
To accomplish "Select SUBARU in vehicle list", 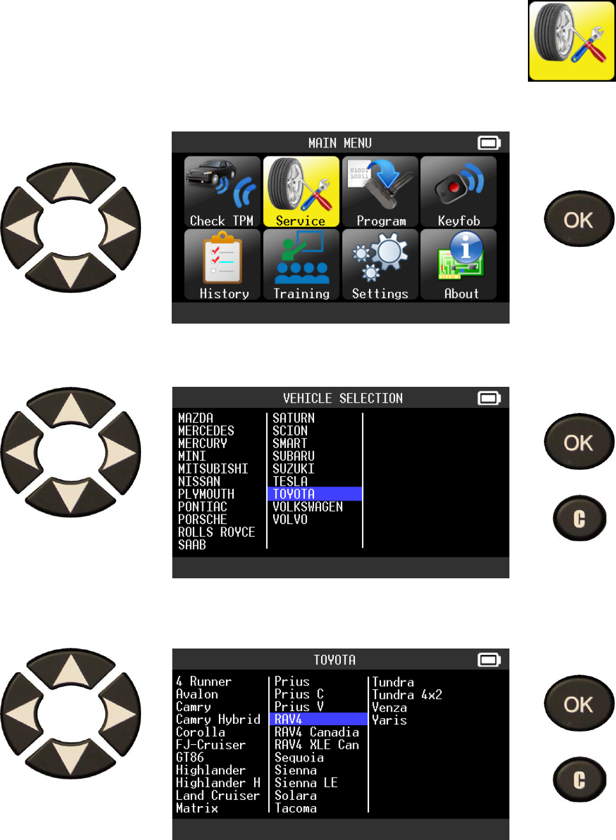I will coord(294,456).
